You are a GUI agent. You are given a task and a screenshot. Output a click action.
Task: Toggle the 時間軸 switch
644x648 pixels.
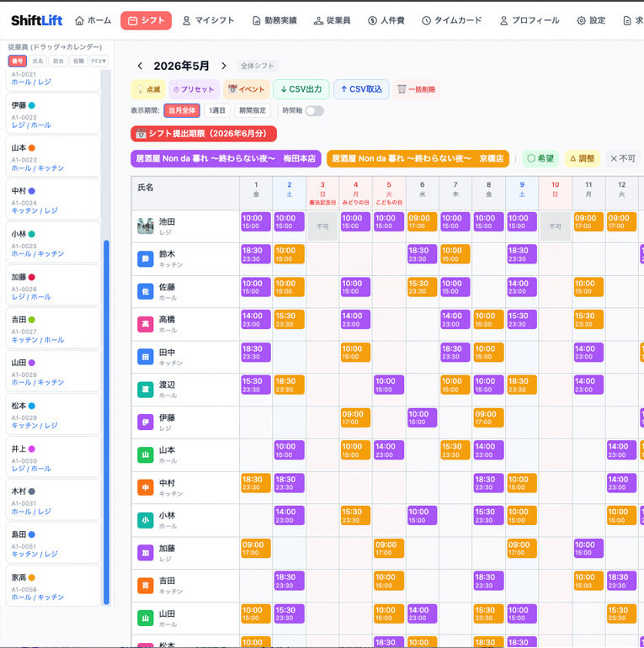tap(315, 111)
